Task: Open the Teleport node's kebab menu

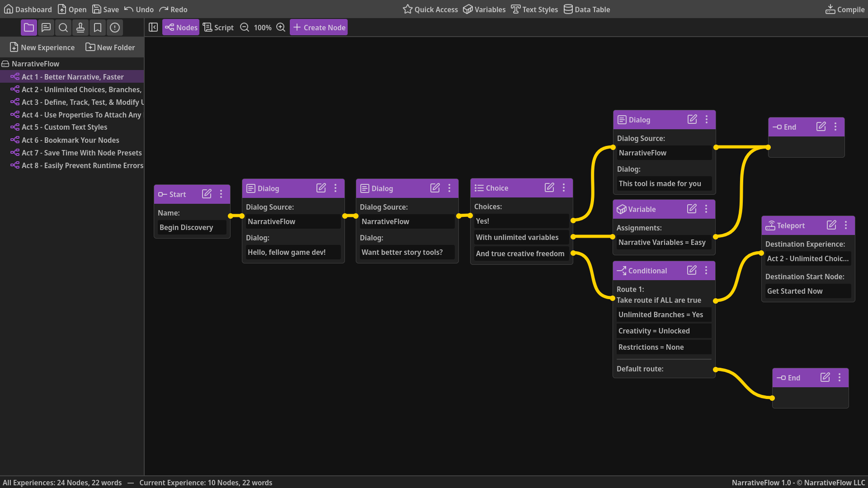Action: tap(846, 225)
